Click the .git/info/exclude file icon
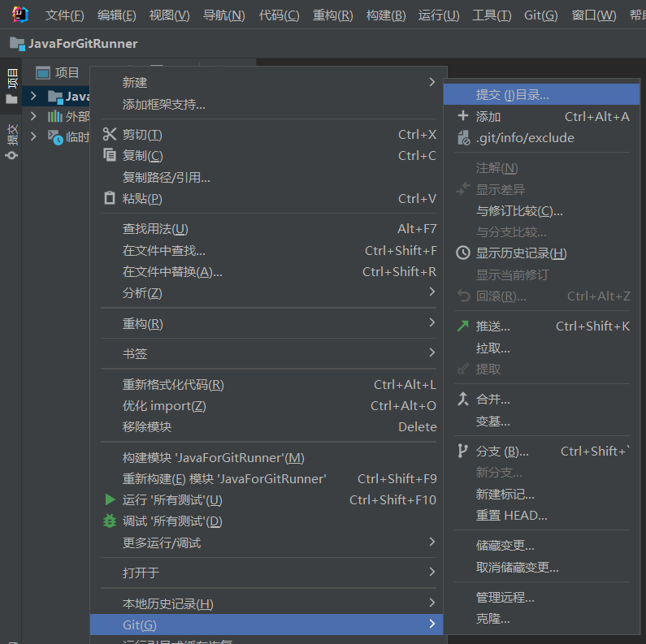The height and width of the screenshot is (644, 646). click(x=463, y=137)
